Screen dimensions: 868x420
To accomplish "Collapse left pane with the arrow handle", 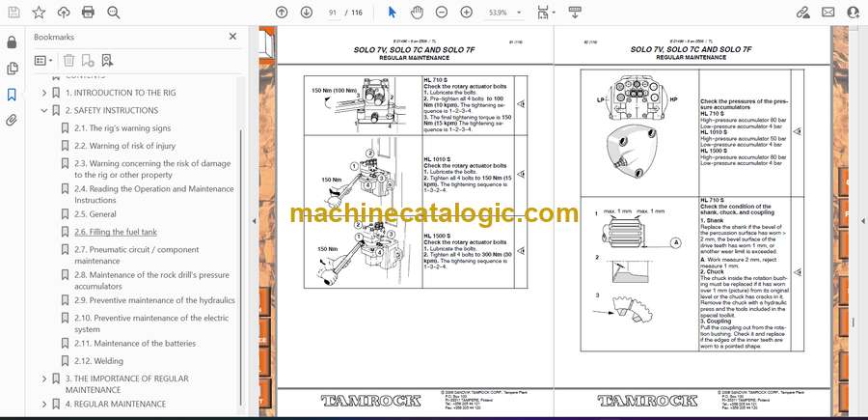I will tap(254, 221).
